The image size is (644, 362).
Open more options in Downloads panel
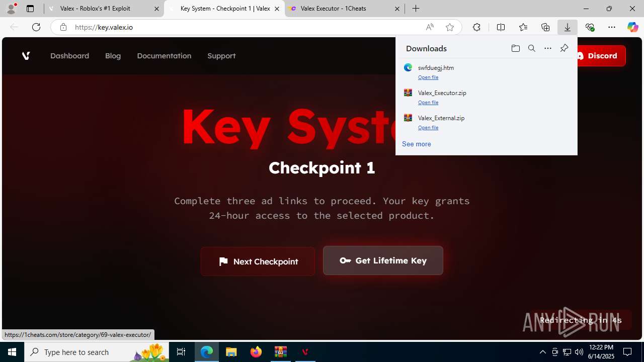pos(548,48)
